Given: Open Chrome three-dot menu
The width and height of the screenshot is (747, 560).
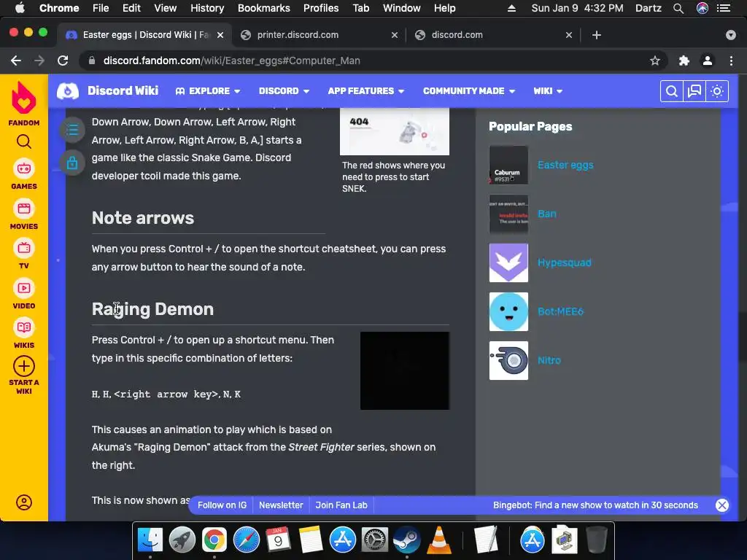Looking at the screenshot, I should 731,61.
